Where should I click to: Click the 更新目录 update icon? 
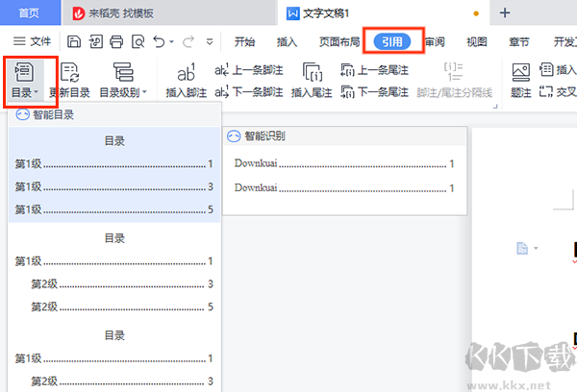70,72
